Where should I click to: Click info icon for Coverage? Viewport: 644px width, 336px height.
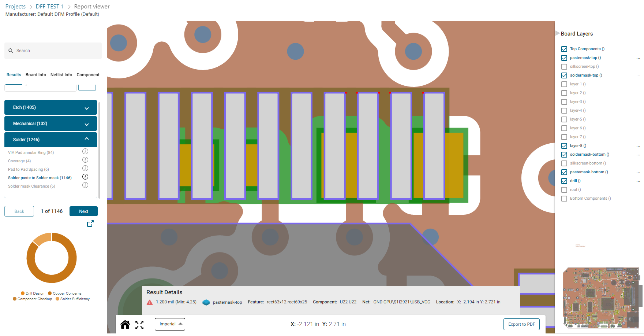coord(85,160)
